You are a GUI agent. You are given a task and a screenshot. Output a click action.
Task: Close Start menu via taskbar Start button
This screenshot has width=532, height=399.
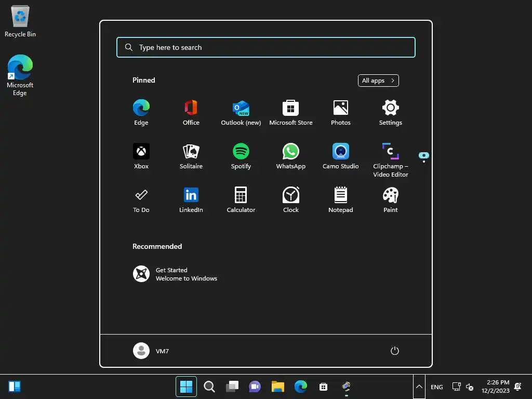pyautogui.click(x=186, y=387)
